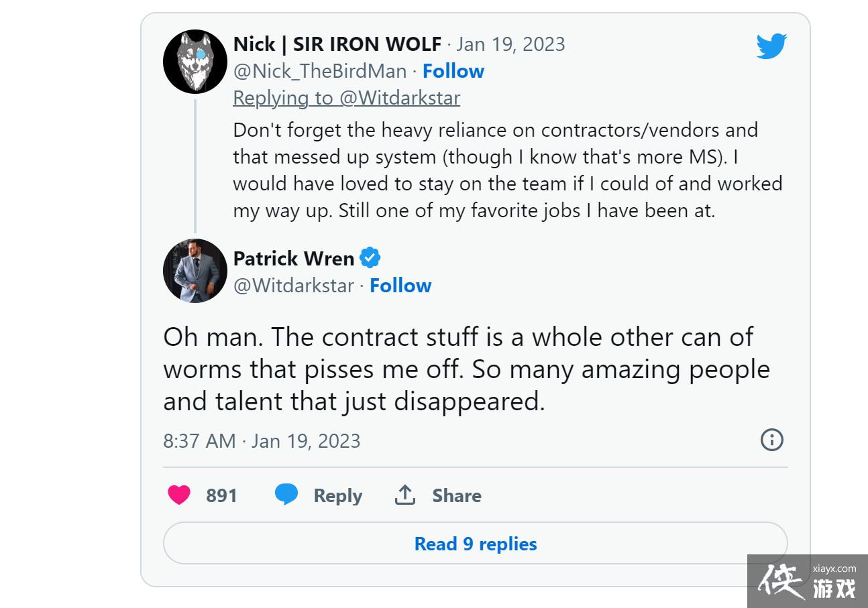868x608 pixels.
Task: Open the tweet info circle icon
Action: (772, 440)
